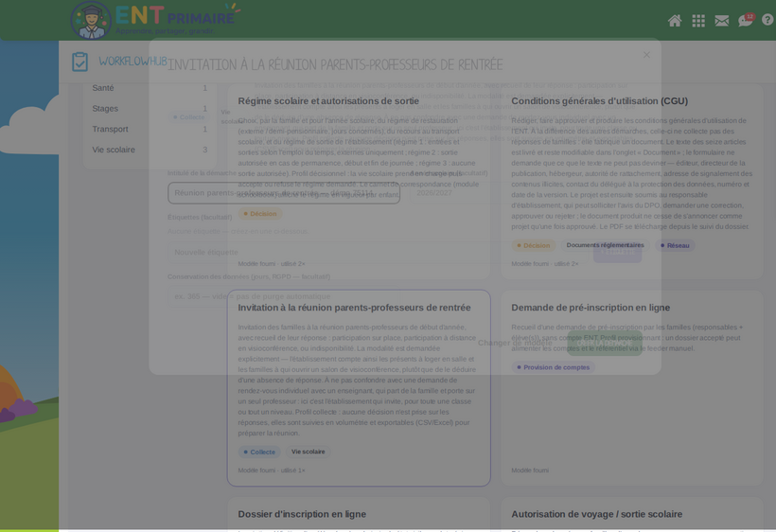Viewport: 776px width, 532px height.
Task: Select the Transport category in sidebar
Action: (150, 129)
